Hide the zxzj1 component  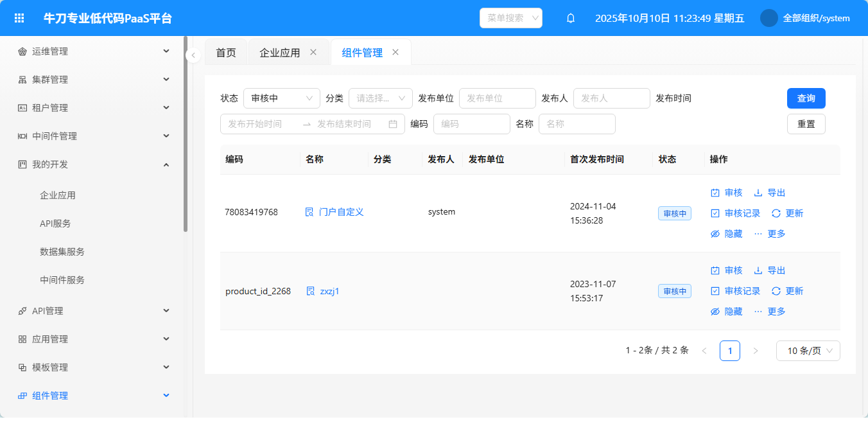coord(727,312)
